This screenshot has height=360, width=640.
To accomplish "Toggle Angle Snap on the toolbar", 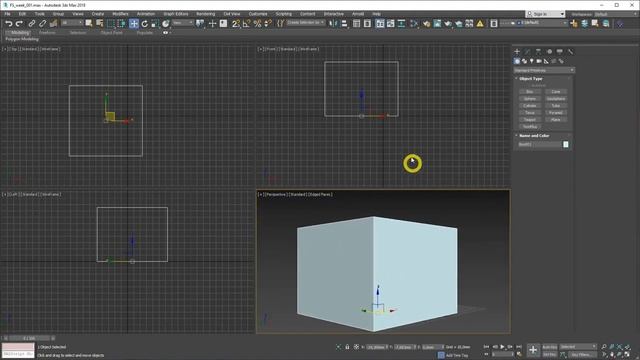I will [x=247, y=24].
